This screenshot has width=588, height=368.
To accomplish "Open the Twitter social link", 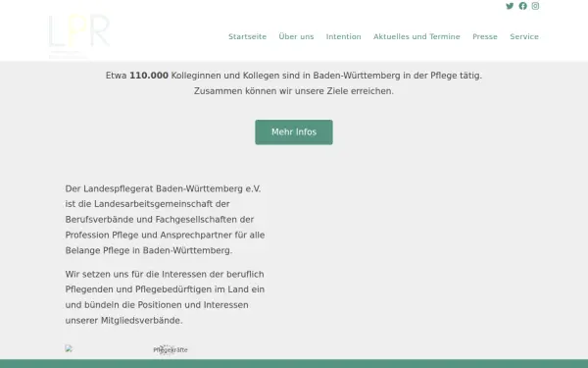I will pos(510,6).
